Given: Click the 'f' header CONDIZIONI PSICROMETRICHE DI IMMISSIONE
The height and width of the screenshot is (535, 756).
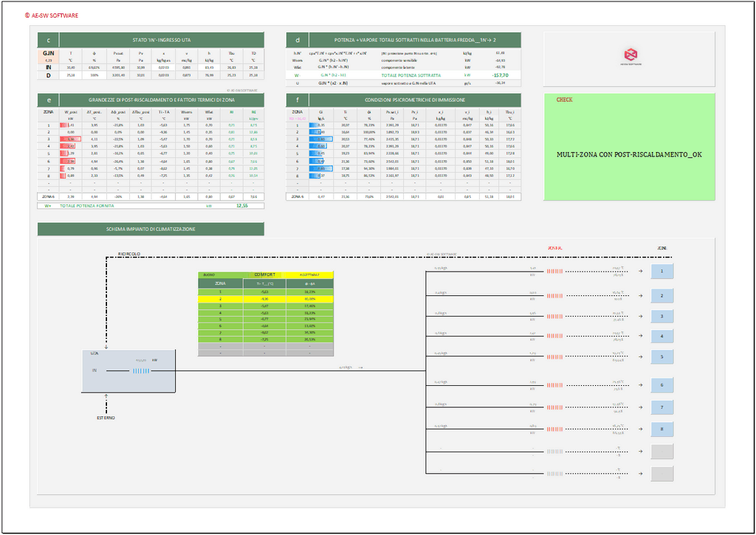Looking at the screenshot, I should click(x=403, y=100).
